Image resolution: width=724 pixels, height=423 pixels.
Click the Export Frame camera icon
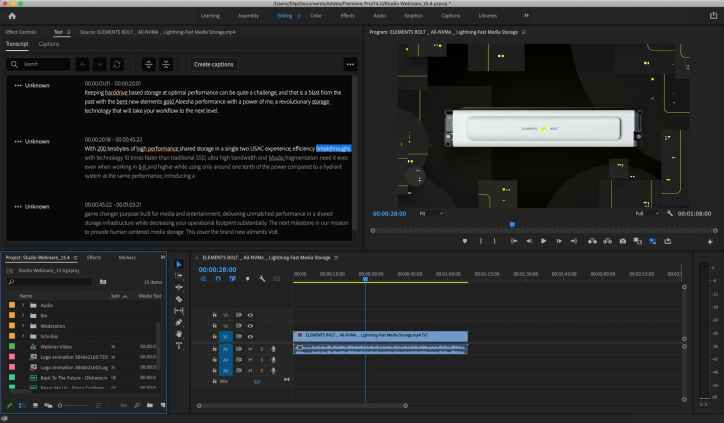623,241
